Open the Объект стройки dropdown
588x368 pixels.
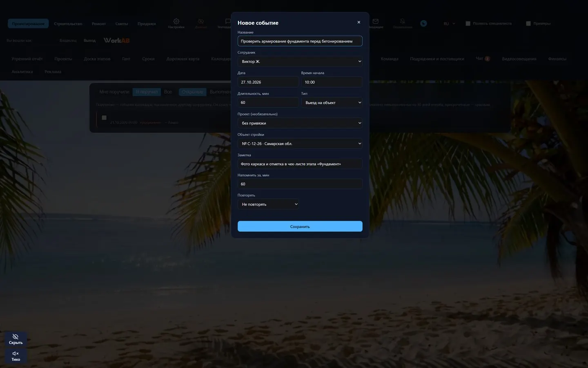pos(300,144)
